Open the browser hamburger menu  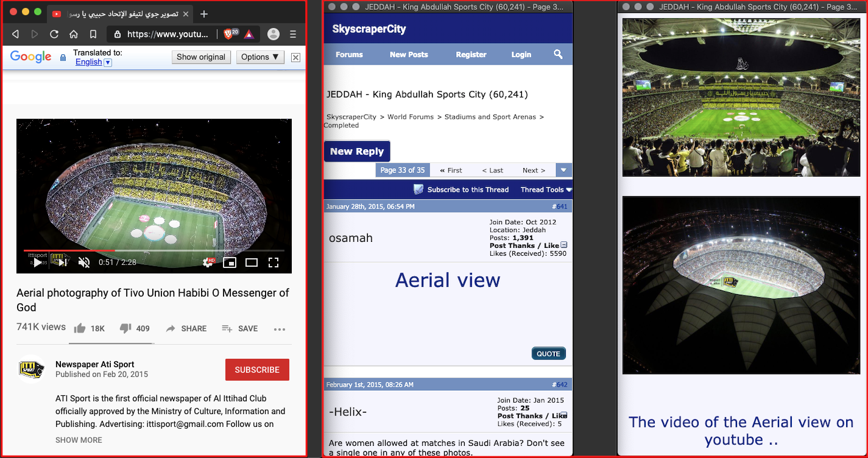tap(293, 34)
